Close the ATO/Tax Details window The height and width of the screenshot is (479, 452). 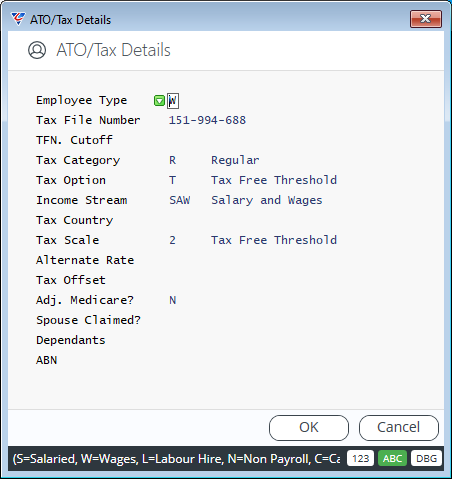pyautogui.click(x=426, y=19)
